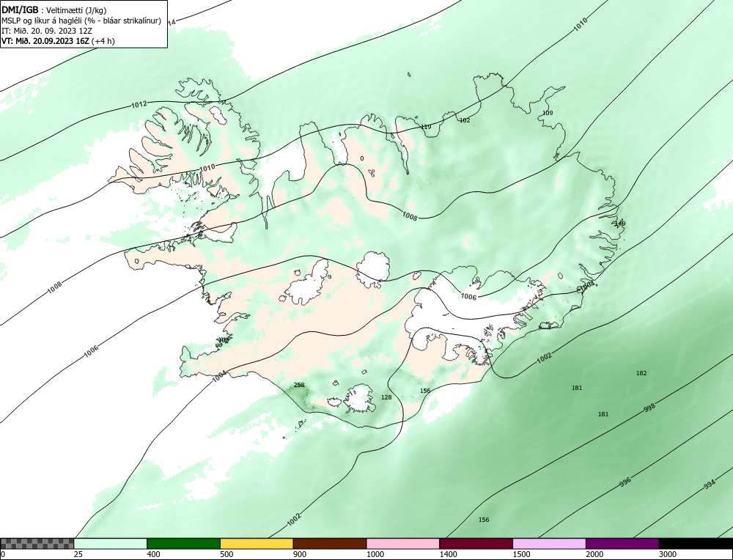Select the brown 900–1000 legend swatch
The image size is (733, 560).
click(x=330, y=543)
